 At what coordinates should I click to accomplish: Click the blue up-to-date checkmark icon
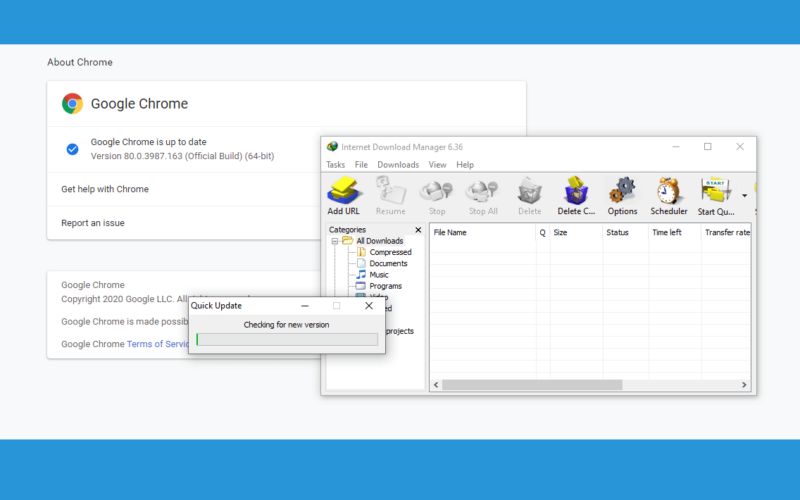click(72, 149)
